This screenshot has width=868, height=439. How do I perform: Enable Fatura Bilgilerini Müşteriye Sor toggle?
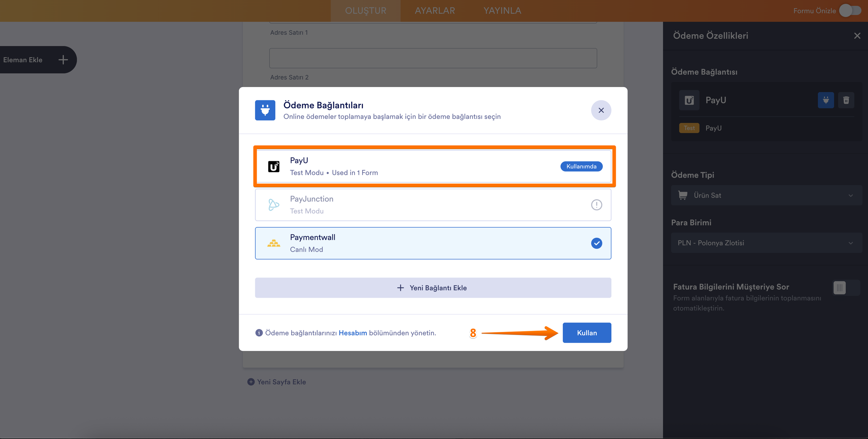(x=846, y=288)
